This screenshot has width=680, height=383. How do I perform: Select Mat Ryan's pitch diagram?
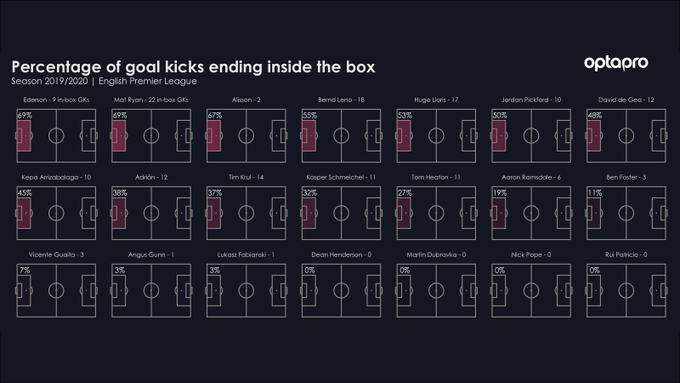(151, 136)
